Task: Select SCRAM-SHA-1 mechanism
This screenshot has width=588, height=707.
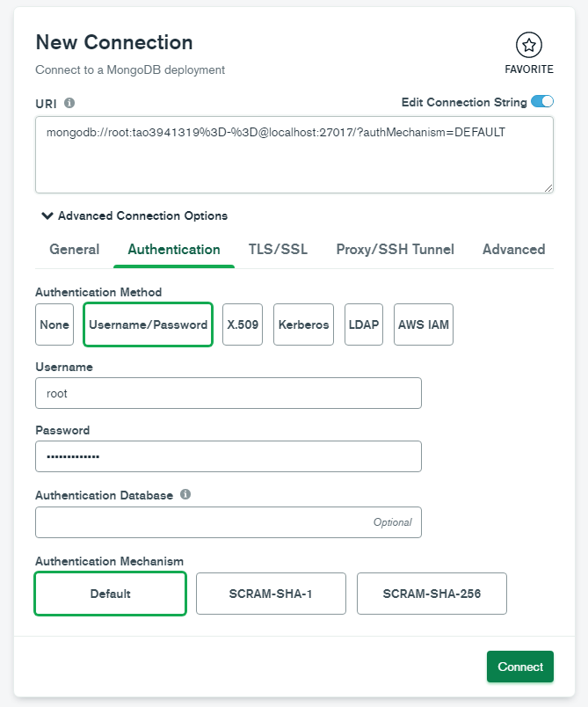Action: point(271,594)
